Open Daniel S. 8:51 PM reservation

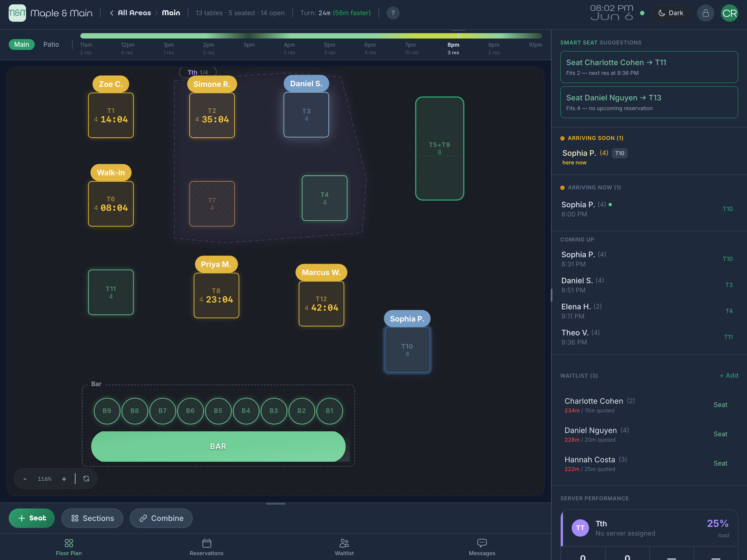(x=649, y=285)
